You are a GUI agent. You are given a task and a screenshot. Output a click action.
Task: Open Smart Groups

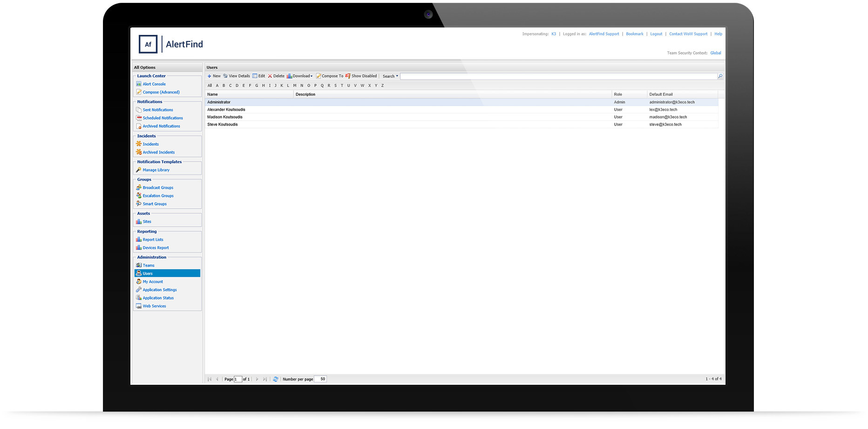pyautogui.click(x=155, y=204)
